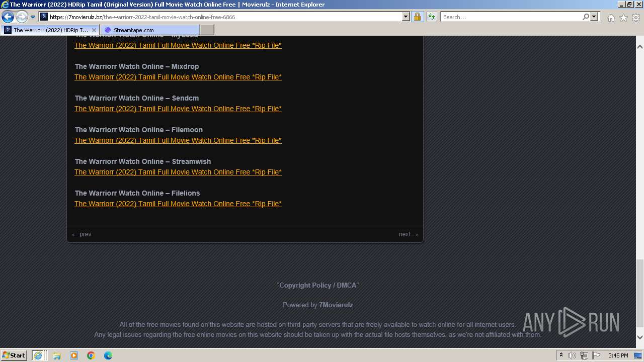Click the vertical scrollbar thumb

click(x=640, y=293)
